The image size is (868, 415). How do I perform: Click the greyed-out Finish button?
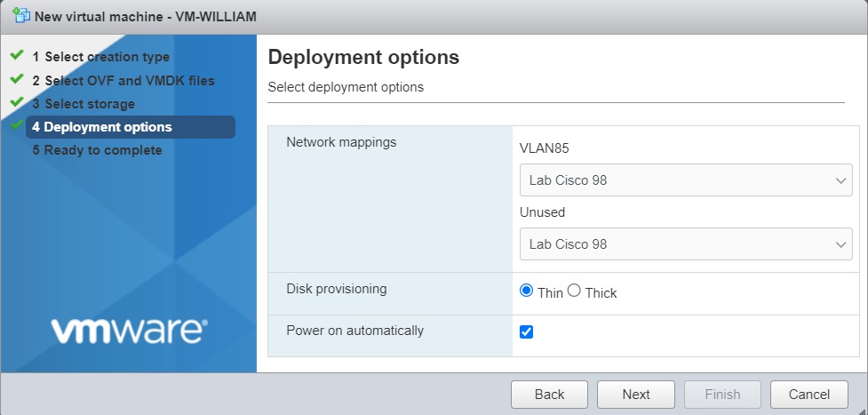coord(722,395)
